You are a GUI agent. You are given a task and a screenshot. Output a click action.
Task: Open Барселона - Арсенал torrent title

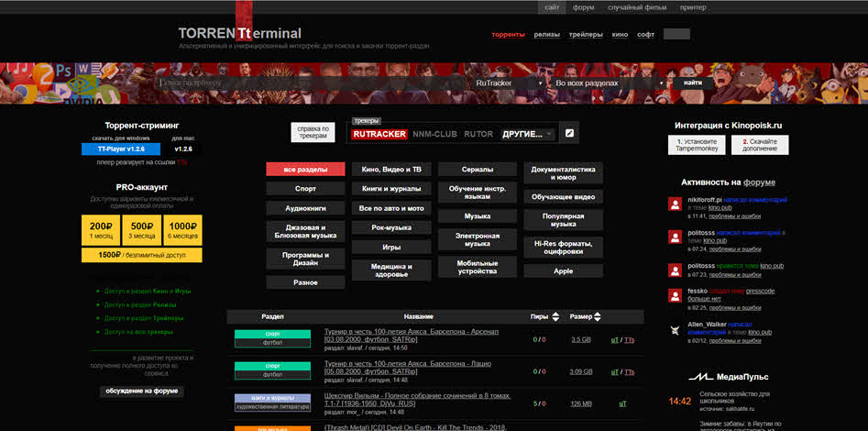(x=412, y=335)
